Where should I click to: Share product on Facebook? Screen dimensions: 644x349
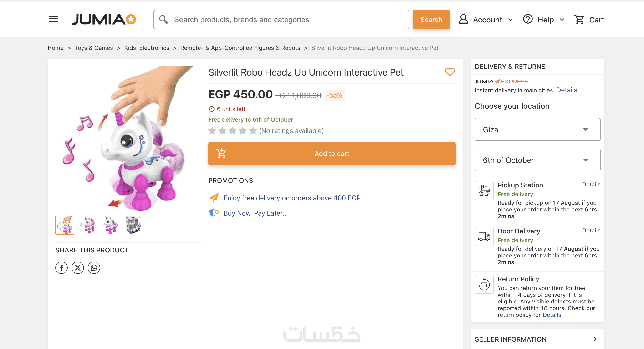pos(61,268)
